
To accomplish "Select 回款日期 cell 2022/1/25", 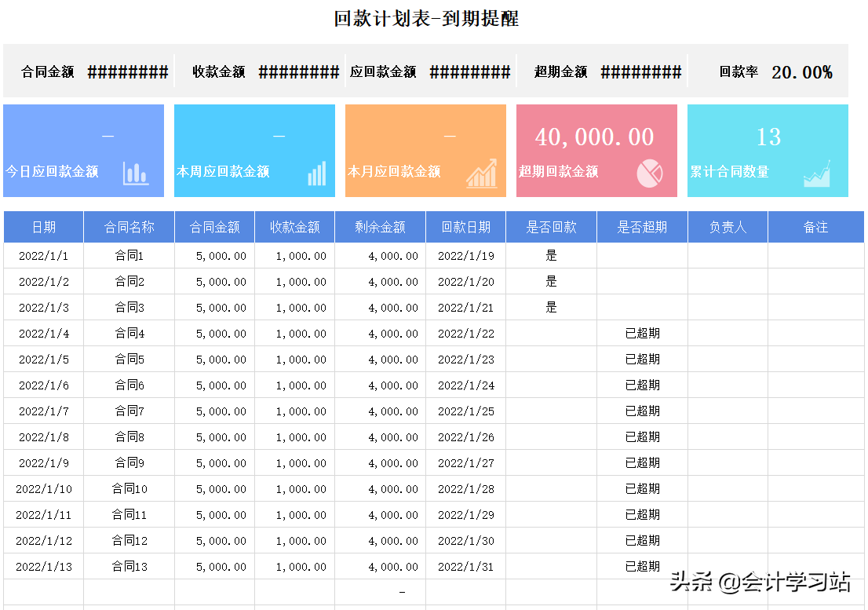I will click(x=466, y=411).
